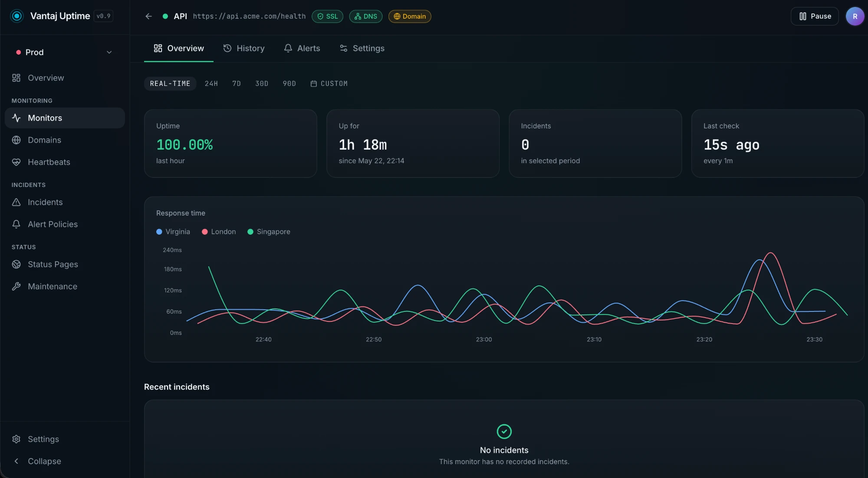Screen dimensions: 868x478
Task: Click the 240ms axis label
Action: point(172,250)
